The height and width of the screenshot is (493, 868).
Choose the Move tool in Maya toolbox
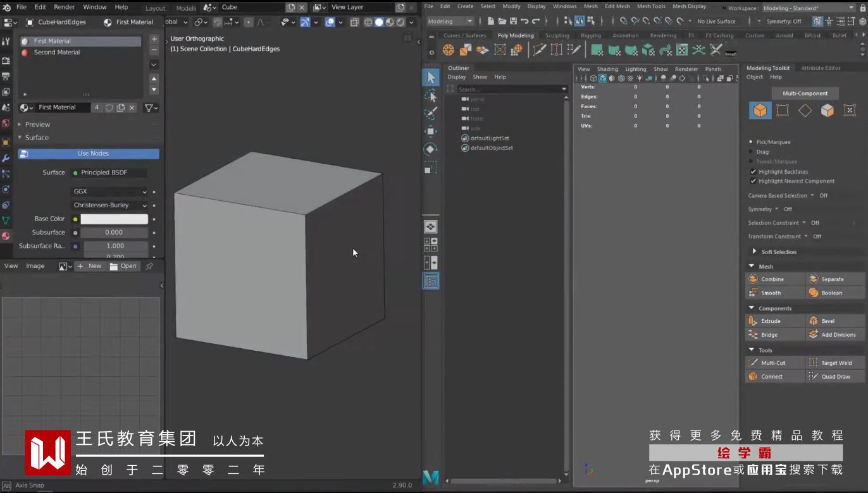(x=431, y=131)
